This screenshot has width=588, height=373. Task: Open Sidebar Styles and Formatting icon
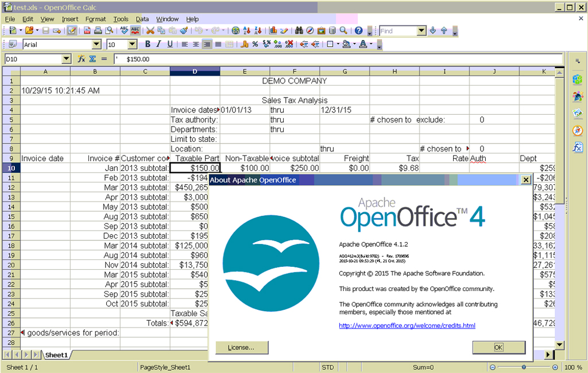tap(578, 96)
